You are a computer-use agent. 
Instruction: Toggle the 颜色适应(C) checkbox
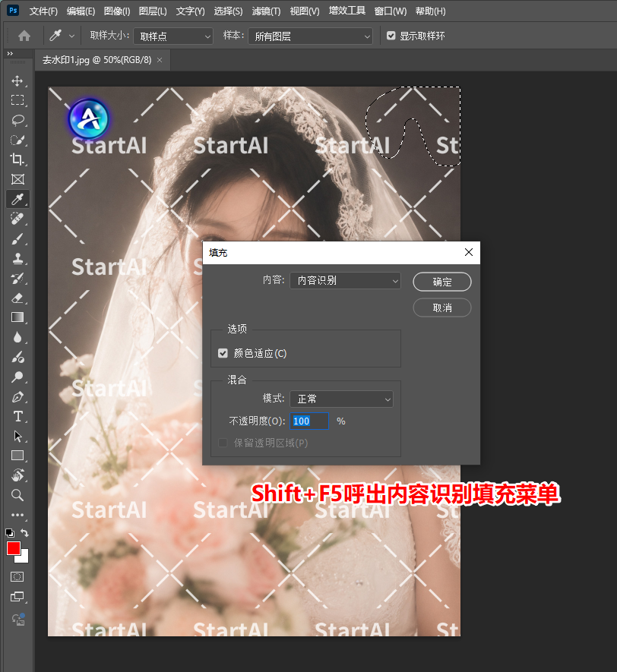click(223, 353)
